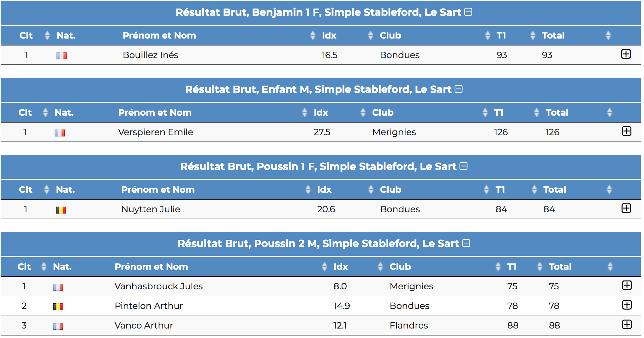Click Club header in Poussin 2 M table
The width and height of the screenshot is (644, 338).
pos(400,267)
